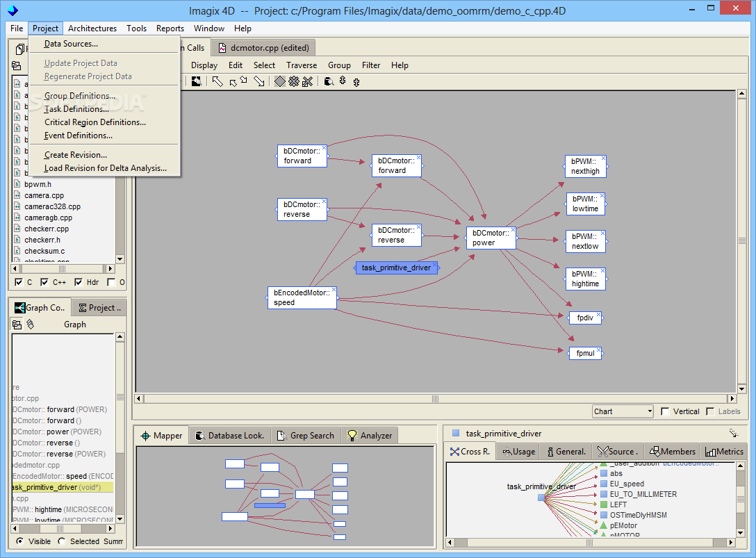This screenshot has height=558, width=756.
Task: Click the header file icon next to checkerr.h
Action: pos(17,240)
